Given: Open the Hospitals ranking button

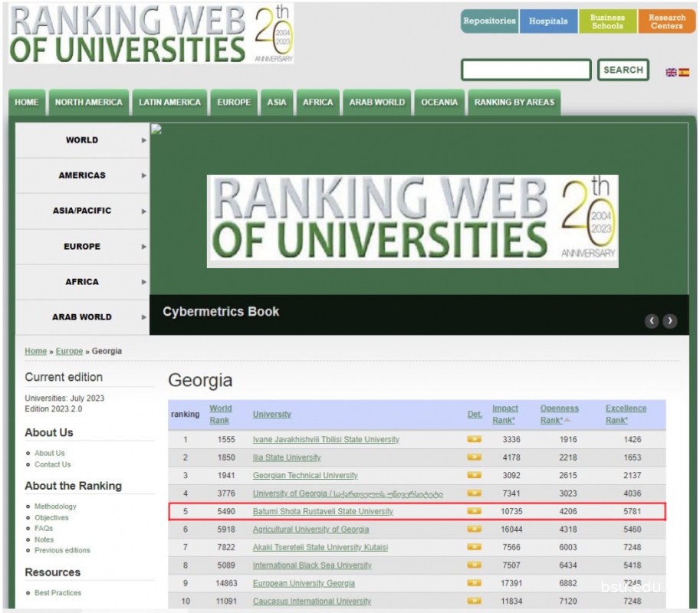Looking at the screenshot, I should [548, 21].
